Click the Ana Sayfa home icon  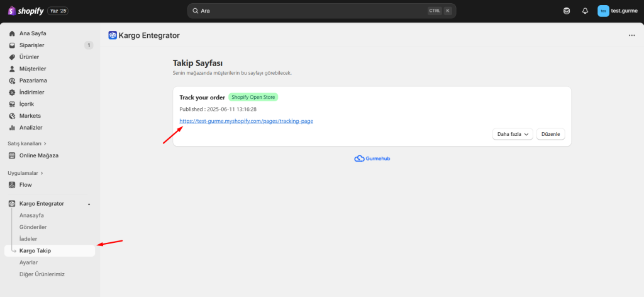(x=12, y=33)
